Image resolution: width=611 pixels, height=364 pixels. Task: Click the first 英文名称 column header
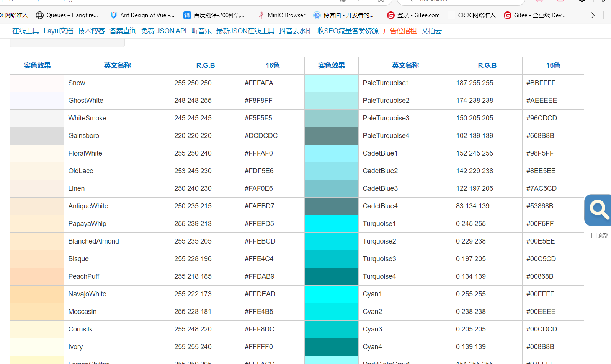tap(117, 65)
